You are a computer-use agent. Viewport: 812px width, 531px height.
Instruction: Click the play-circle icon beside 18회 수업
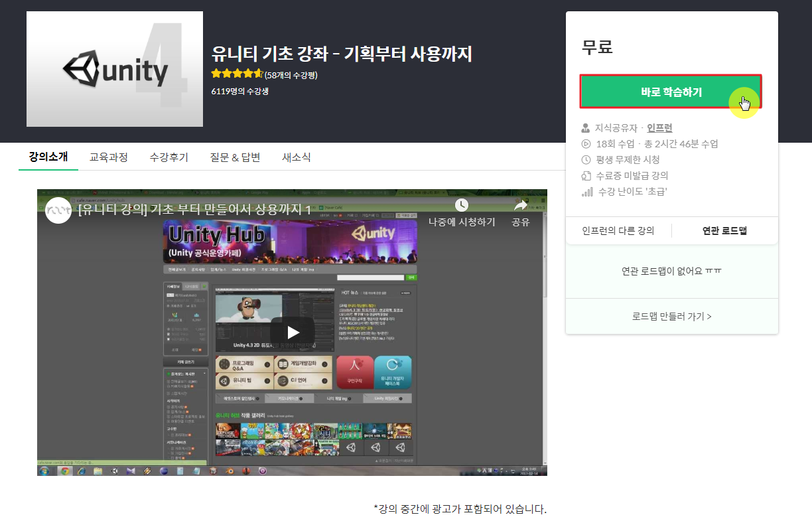(x=586, y=143)
